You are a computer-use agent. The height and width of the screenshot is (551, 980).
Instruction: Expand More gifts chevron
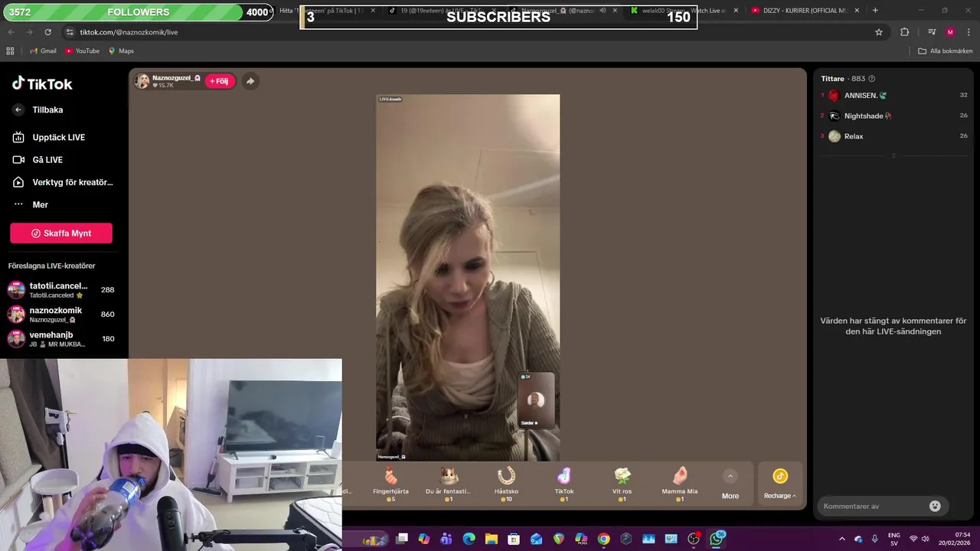730,476
